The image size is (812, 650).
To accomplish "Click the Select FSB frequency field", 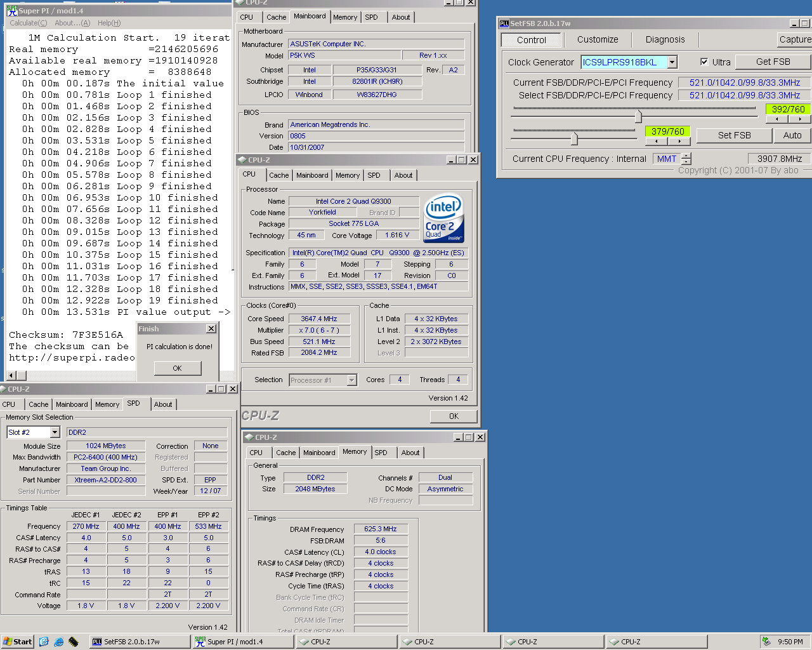I will (x=745, y=95).
